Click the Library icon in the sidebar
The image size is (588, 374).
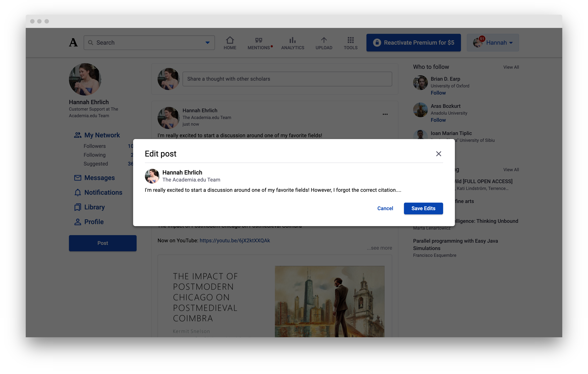[x=78, y=207]
